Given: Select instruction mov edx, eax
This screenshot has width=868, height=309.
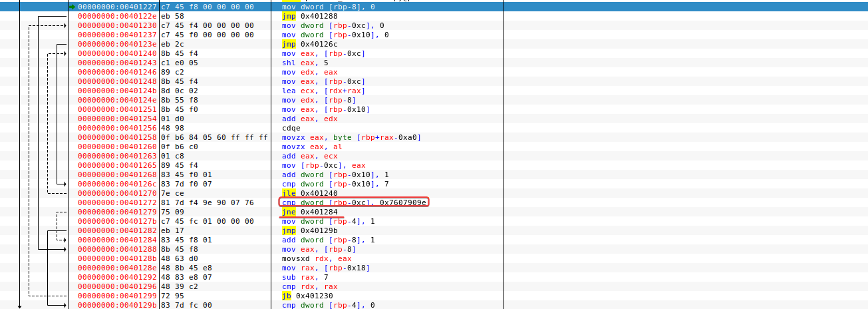Looking at the screenshot, I should [310, 72].
